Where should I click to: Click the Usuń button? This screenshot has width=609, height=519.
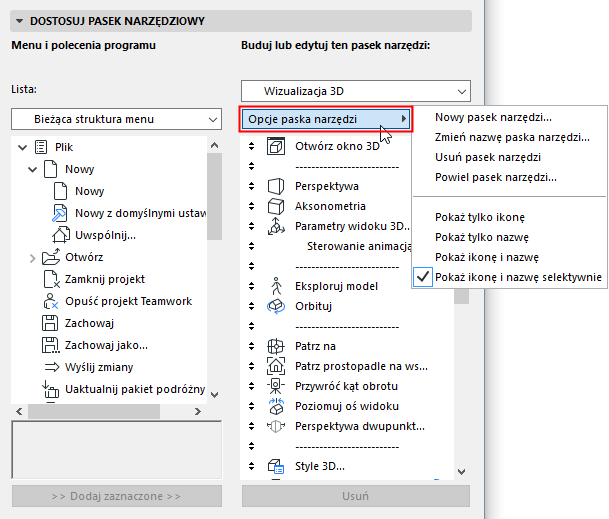click(356, 496)
